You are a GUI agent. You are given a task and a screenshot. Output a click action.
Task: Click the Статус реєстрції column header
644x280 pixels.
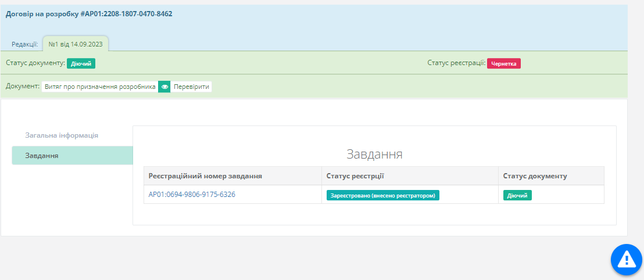click(x=355, y=176)
